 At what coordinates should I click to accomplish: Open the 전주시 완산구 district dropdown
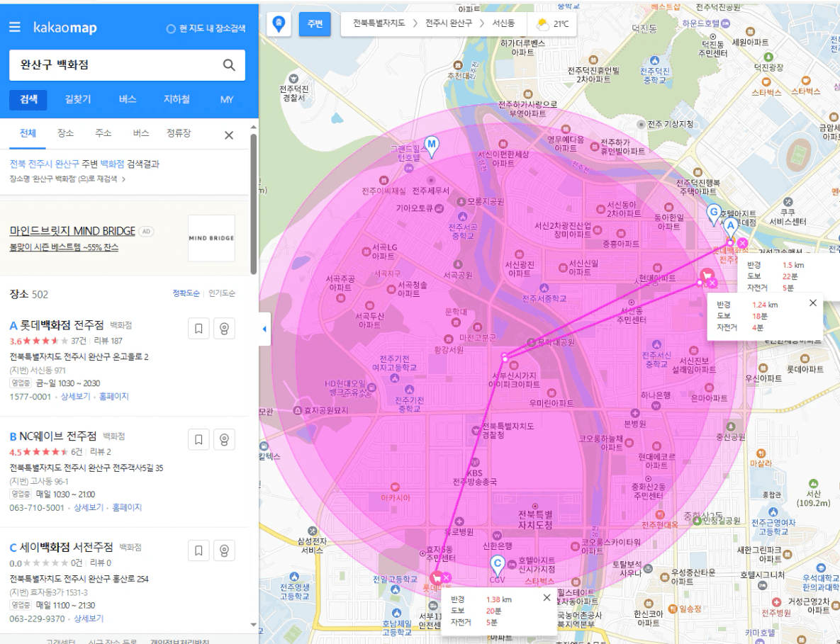click(x=449, y=23)
